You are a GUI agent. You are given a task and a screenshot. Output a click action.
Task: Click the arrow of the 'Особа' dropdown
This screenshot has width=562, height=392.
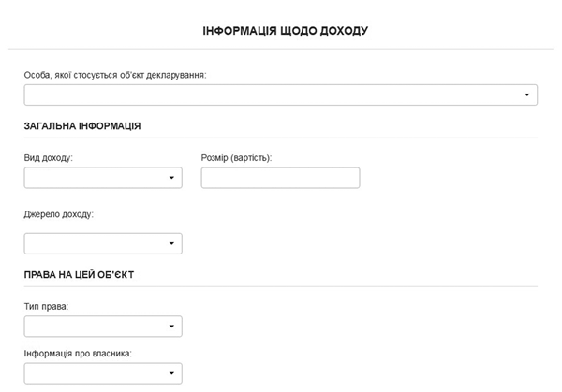(527, 95)
